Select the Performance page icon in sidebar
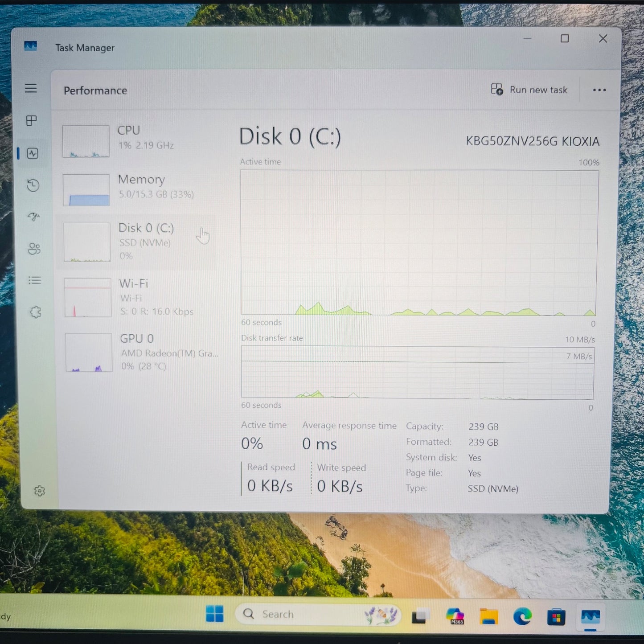The width and height of the screenshot is (644, 644). pos(33,153)
